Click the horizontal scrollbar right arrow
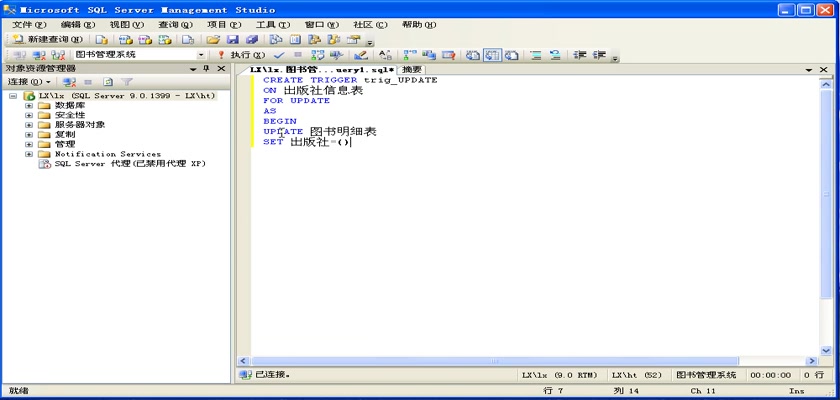840x400 pixels. (x=812, y=361)
